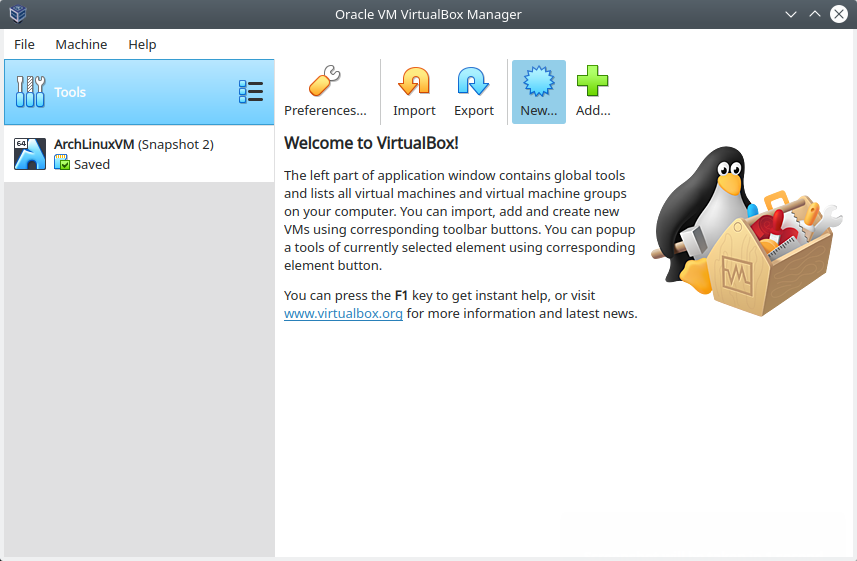Click the 'Welcome to VirtualBox!' heading

(371, 143)
